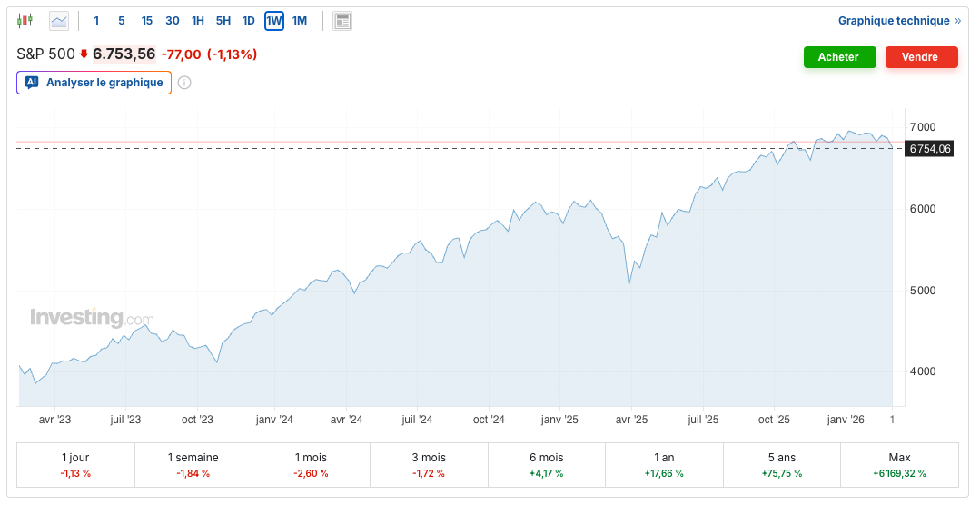Open Graphique technique link
980x505 pixels.
(x=899, y=21)
